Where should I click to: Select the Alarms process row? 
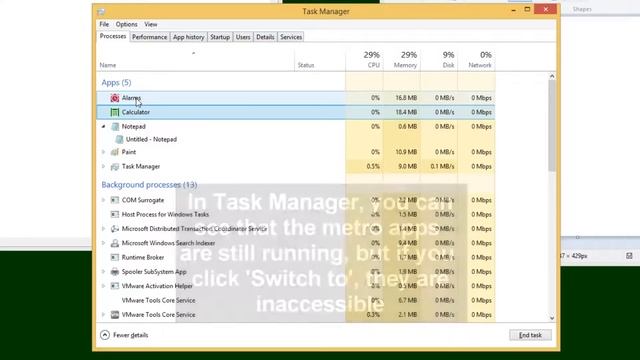click(x=296, y=98)
